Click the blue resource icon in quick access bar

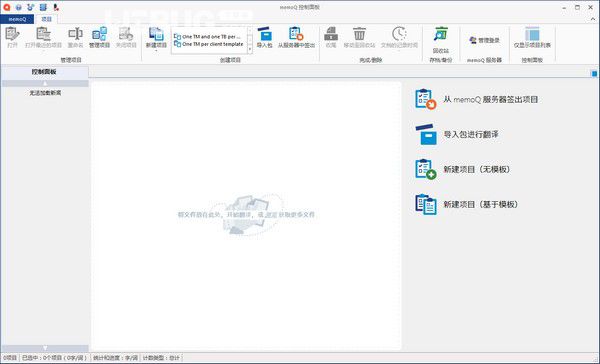pos(43,7)
